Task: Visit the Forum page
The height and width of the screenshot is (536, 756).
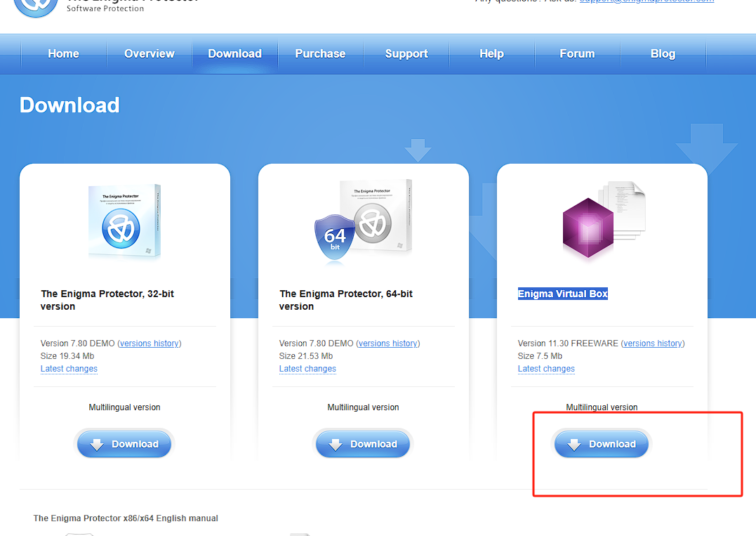Action: [x=577, y=53]
